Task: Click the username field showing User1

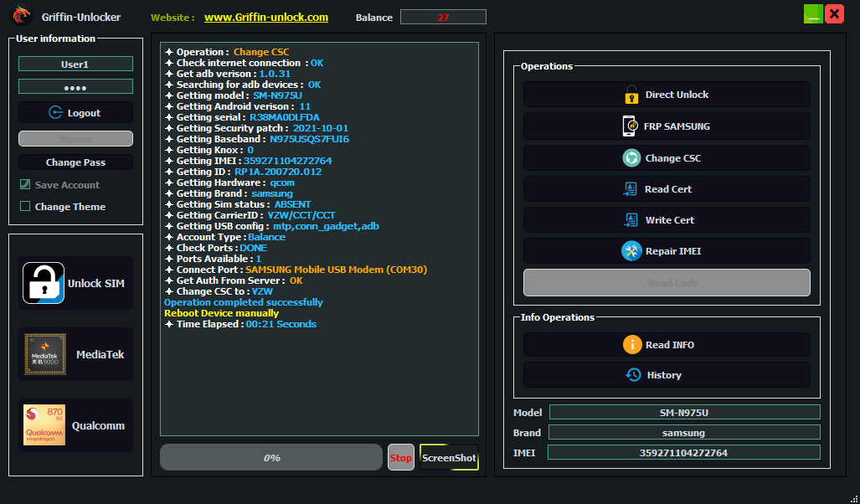Action: [75, 64]
